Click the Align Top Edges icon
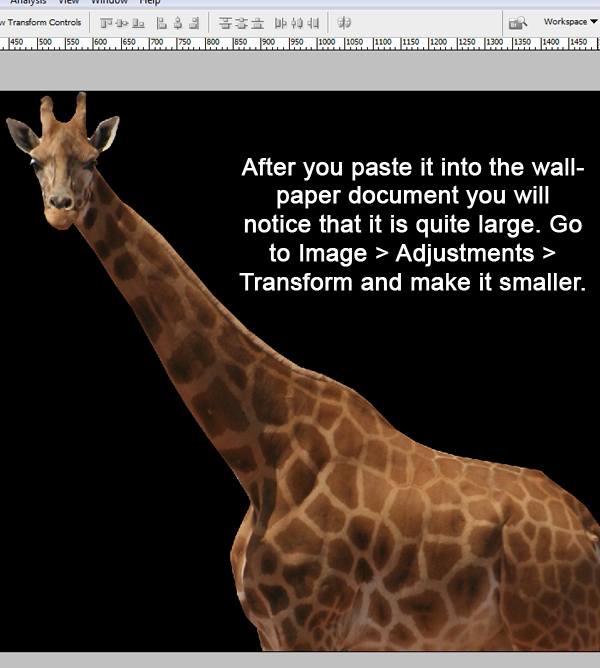This screenshot has width=600, height=668. (106, 23)
